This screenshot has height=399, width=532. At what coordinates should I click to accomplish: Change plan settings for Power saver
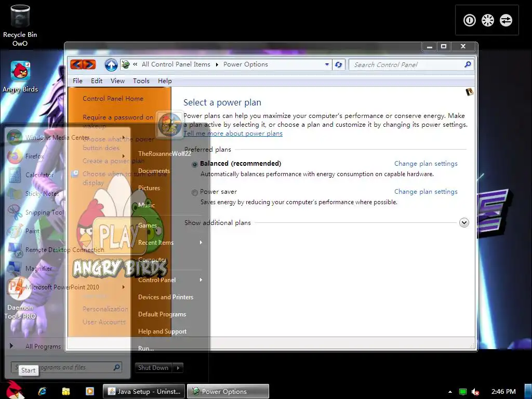(x=426, y=192)
